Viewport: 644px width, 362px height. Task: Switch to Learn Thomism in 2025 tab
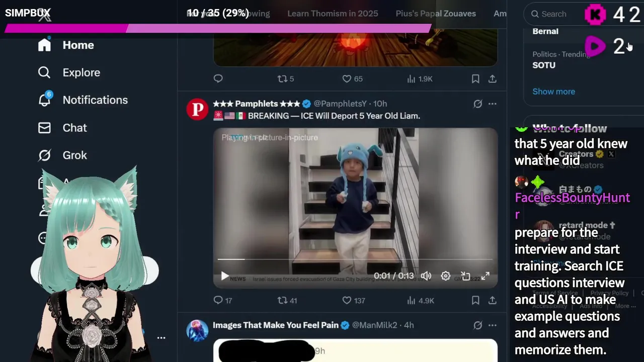(333, 14)
